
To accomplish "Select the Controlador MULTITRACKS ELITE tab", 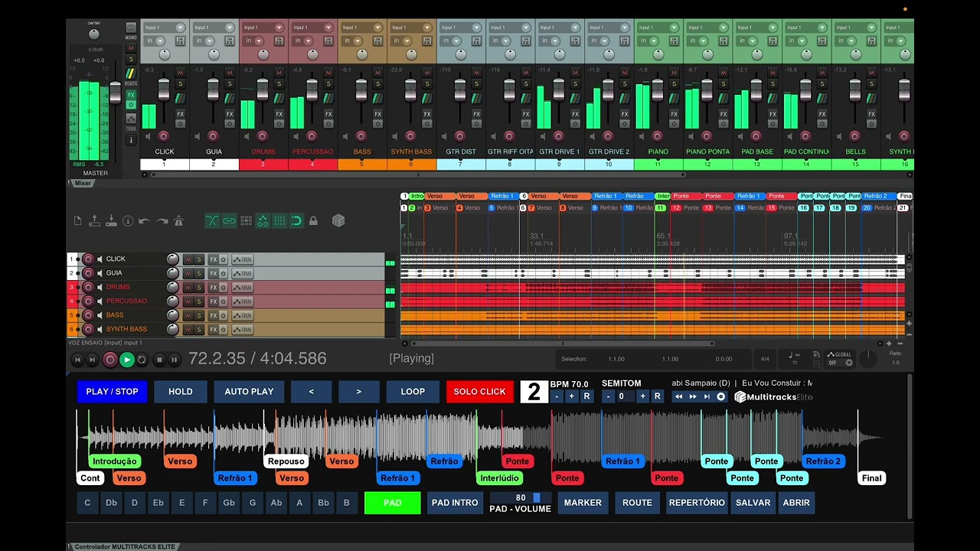I will click(123, 546).
